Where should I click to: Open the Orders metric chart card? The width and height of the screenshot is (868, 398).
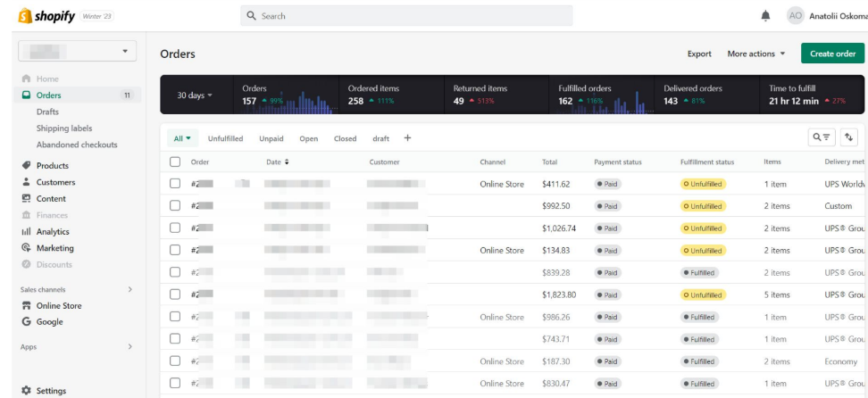tap(286, 95)
